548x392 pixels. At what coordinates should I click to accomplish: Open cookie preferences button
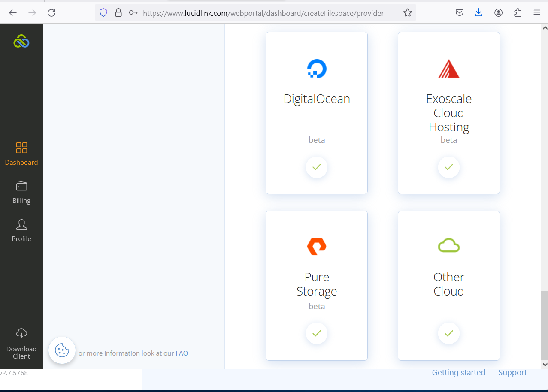[62, 350]
